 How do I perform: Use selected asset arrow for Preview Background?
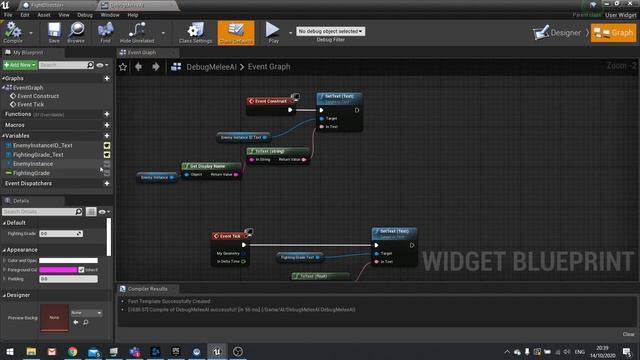(x=76, y=322)
